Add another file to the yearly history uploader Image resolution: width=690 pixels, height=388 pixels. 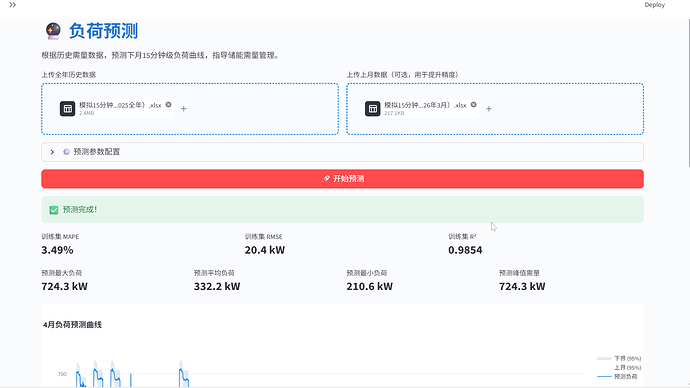184,109
